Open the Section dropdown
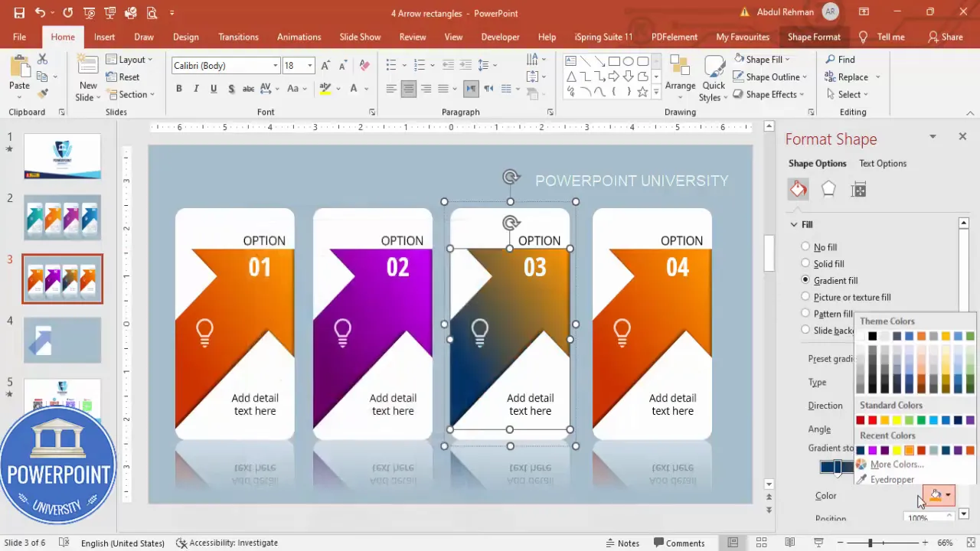The image size is (980, 551). coord(131,95)
